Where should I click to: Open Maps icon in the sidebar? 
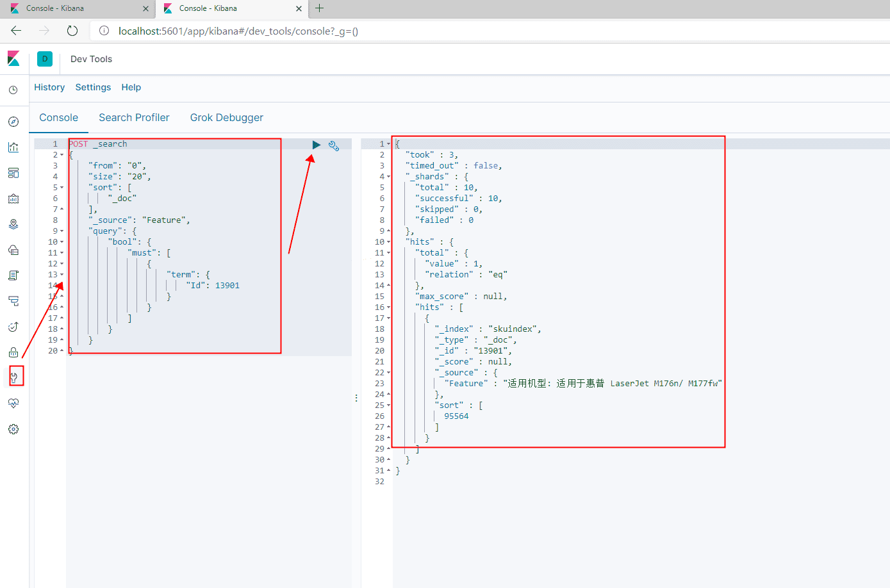(13, 224)
